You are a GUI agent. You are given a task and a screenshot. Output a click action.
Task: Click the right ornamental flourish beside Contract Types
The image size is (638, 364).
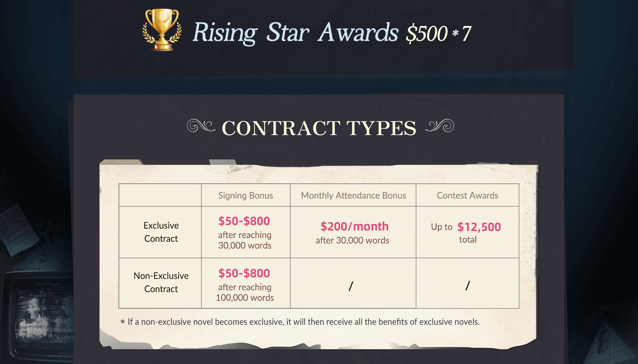tap(440, 126)
